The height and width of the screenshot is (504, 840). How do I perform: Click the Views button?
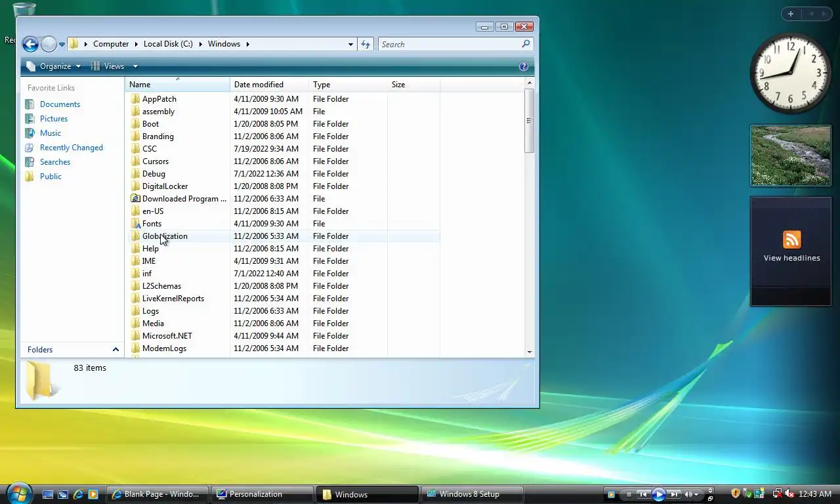[108, 66]
